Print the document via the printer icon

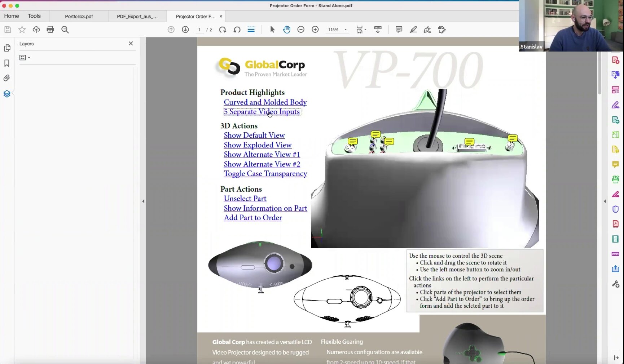click(50, 30)
